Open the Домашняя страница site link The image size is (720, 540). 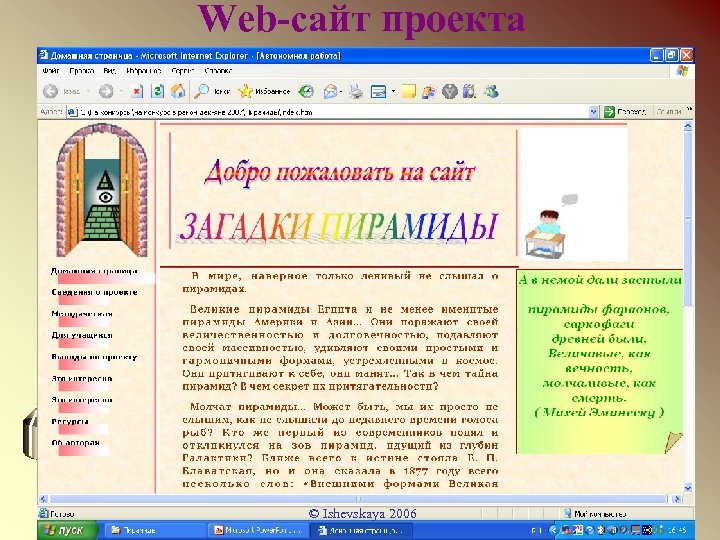[95, 271]
